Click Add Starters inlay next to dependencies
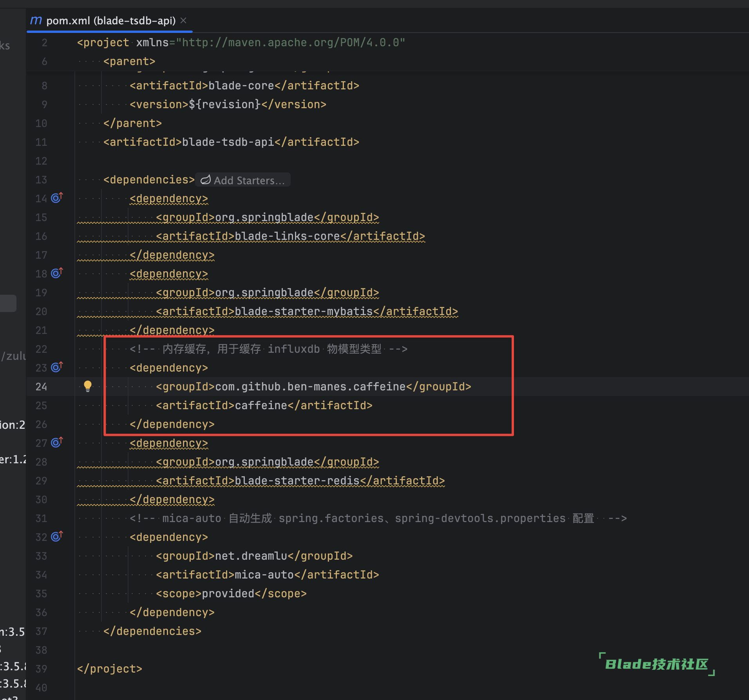Screen dimensions: 749x700 [x=243, y=180]
